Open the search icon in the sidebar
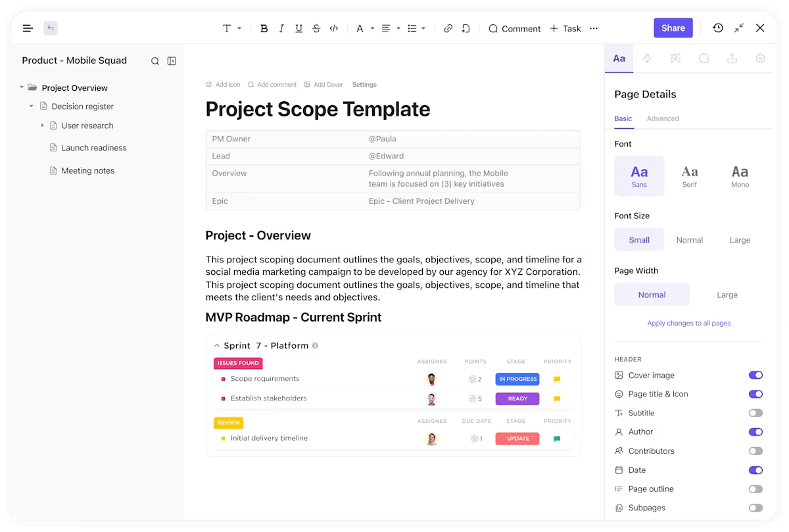This screenshot has width=789, height=532. coord(155,60)
